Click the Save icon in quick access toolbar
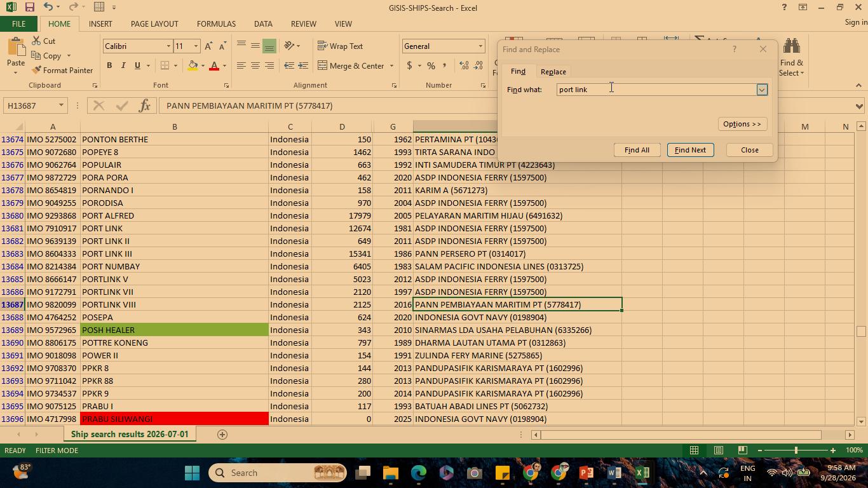Viewport: 868px width, 488px height. [29, 7]
